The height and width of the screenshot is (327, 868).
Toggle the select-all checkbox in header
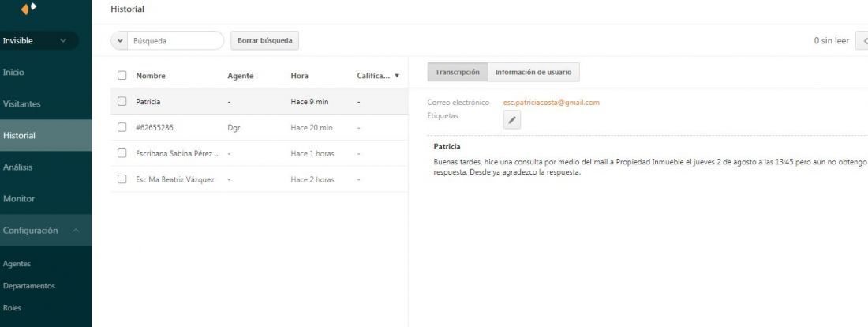[x=122, y=75]
